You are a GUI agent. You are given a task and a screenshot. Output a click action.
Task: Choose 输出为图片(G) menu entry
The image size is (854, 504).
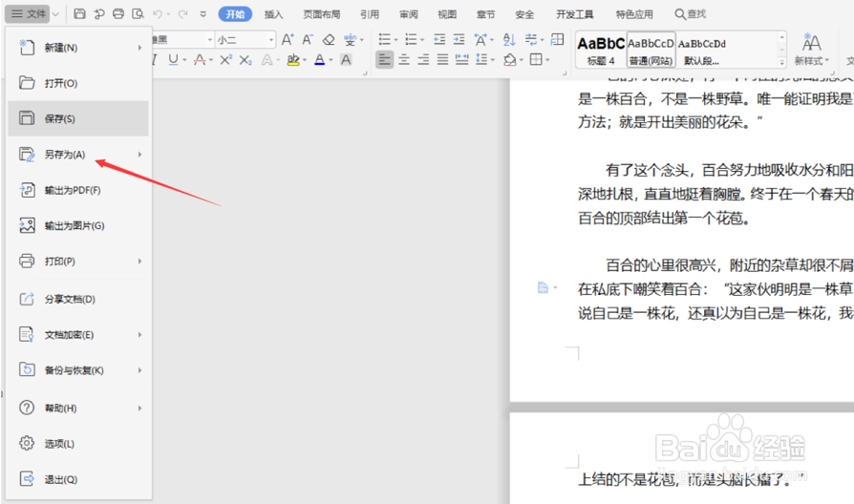click(78, 225)
